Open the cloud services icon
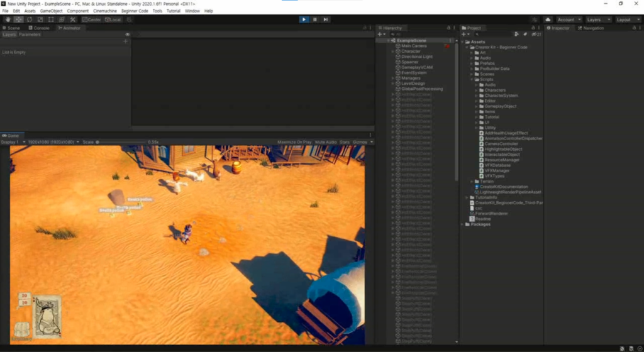The image size is (644, 352). click(548, 19)
